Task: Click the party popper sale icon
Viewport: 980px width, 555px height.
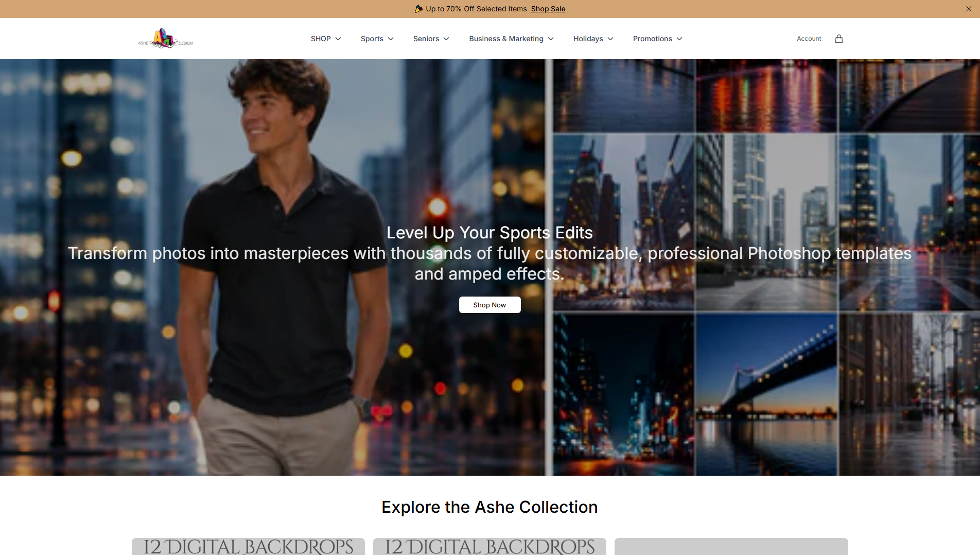Action: click(419, 9)
